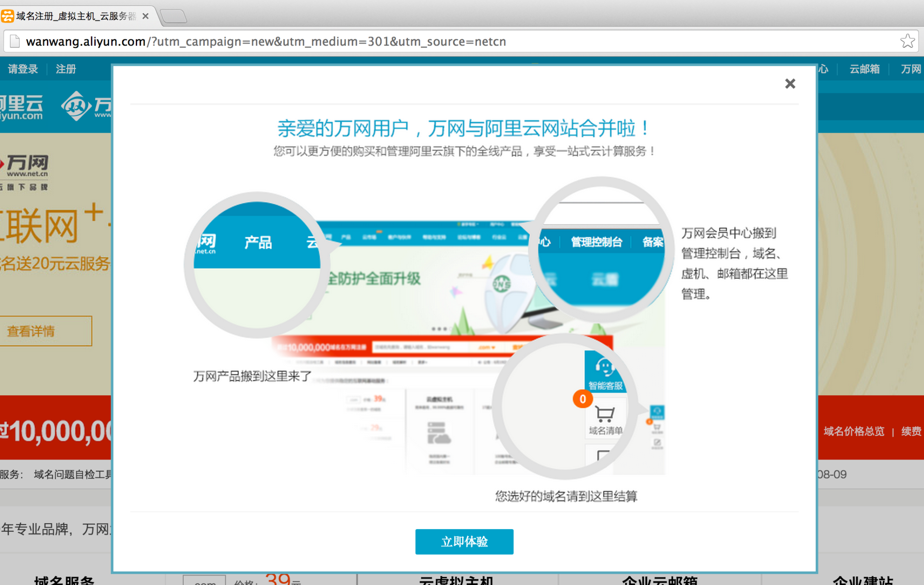
Task: Click the 域名服务 section heading
Action: pyautogui.click(x=64, y=580)
